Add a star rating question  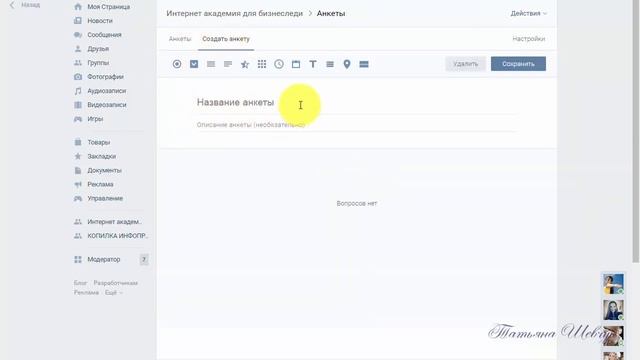[245, 64]
